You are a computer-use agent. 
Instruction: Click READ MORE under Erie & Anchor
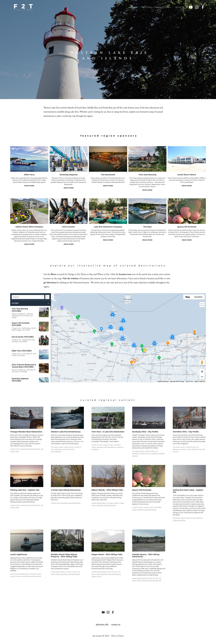point(69,244)
